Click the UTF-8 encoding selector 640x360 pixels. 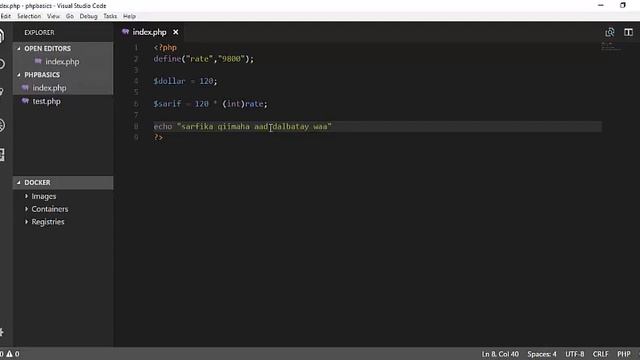click(x=575, y=354)
